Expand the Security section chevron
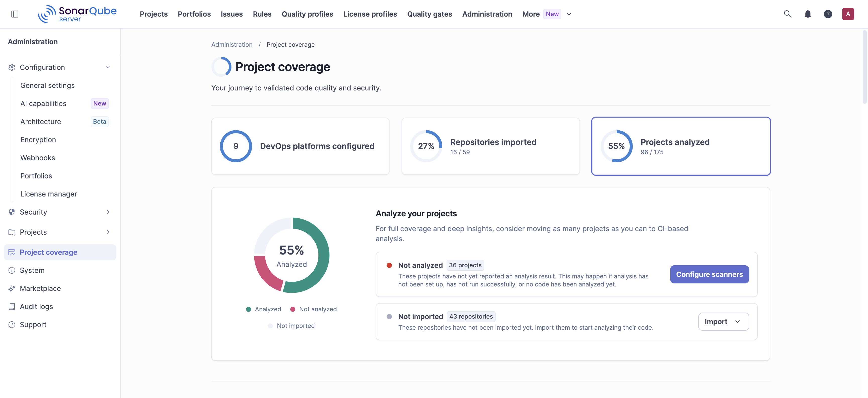 [x=108, y=212]
